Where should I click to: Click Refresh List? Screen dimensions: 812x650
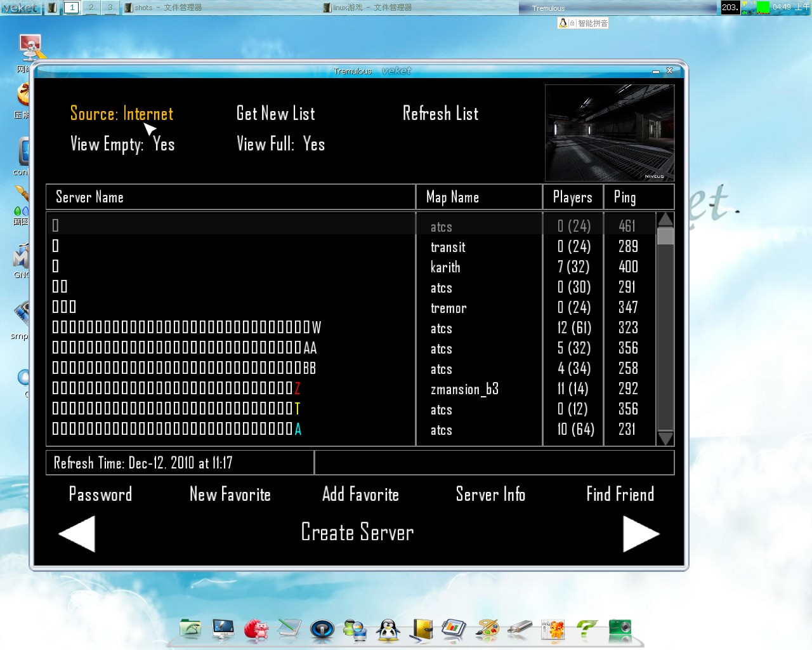pos(440,114)
